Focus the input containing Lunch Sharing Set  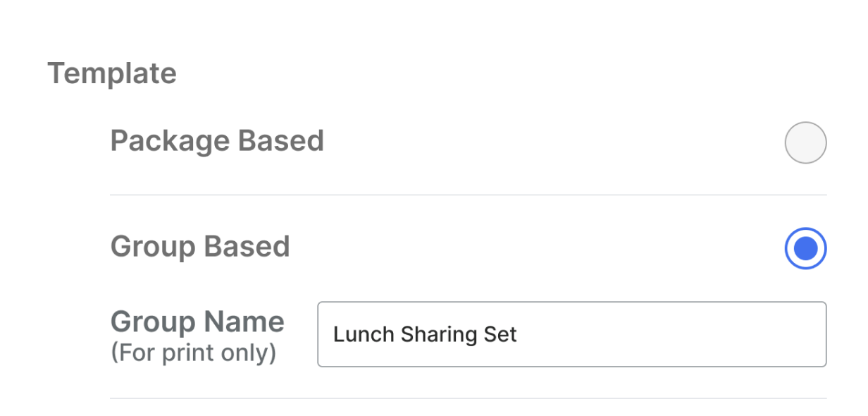click(x=571, y=334)
